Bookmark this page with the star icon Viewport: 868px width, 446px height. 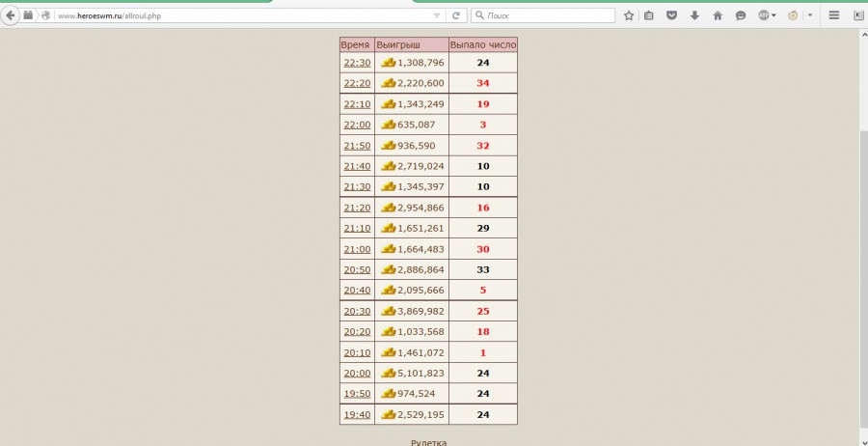[629, 15]
